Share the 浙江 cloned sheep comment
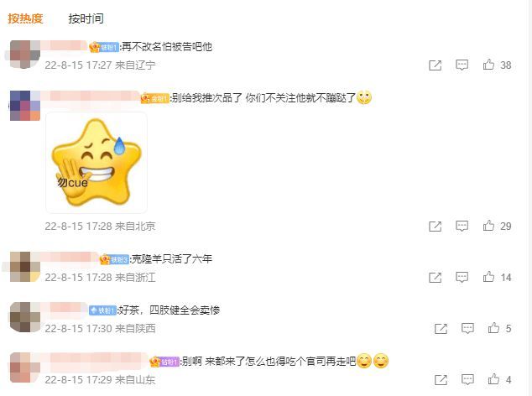The width and height of the screenshot is (532, 396). pos(435,278)
